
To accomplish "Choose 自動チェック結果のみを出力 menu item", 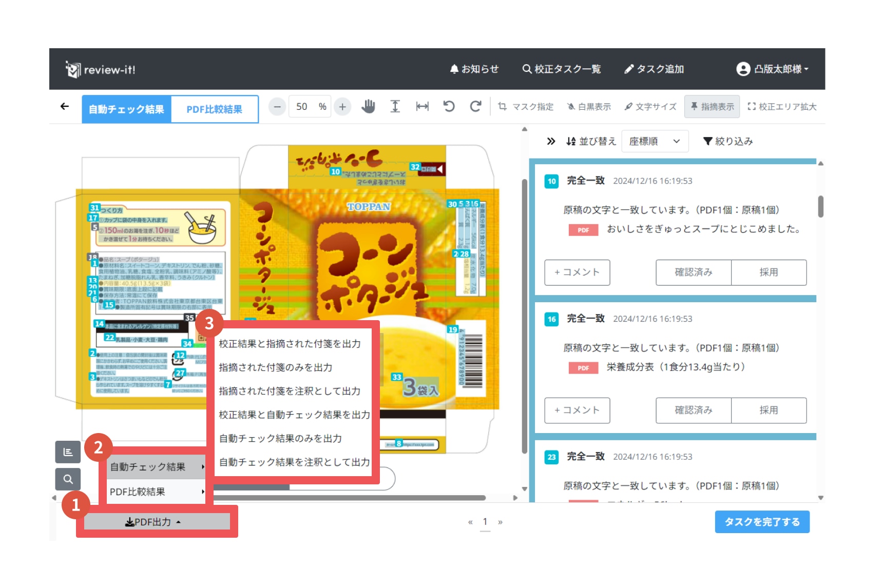I will pyautogui.click(x=280, y=438).
